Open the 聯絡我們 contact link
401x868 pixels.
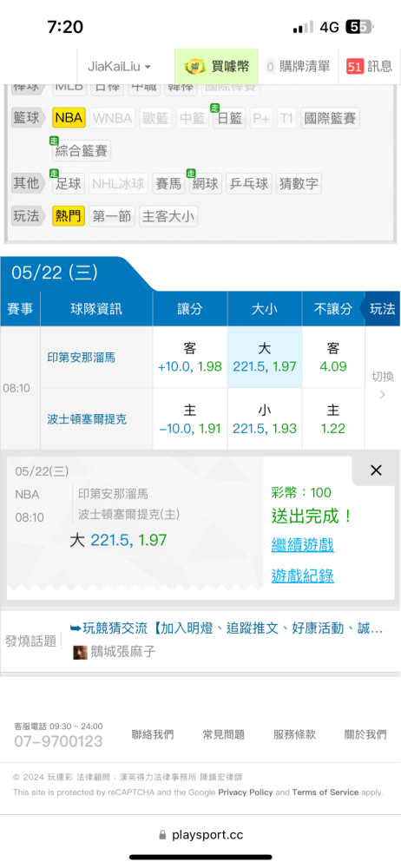(152, 734)
